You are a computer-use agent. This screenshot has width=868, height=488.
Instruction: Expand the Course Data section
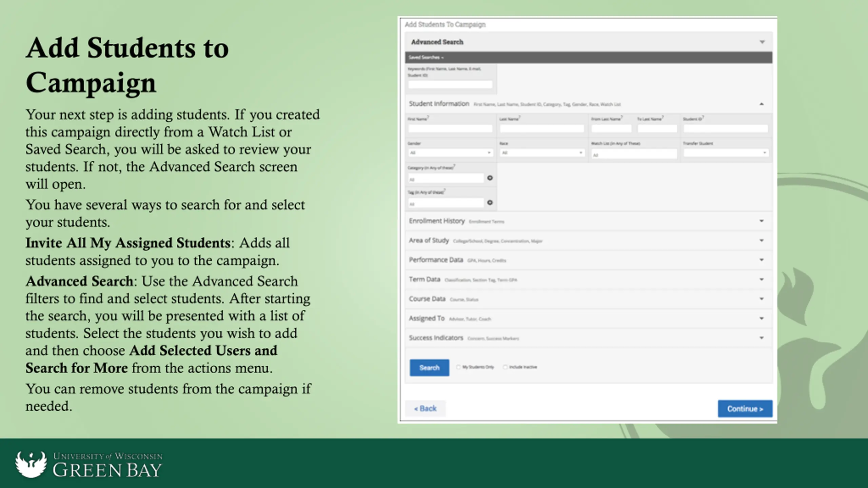click(x=761, y=299)
